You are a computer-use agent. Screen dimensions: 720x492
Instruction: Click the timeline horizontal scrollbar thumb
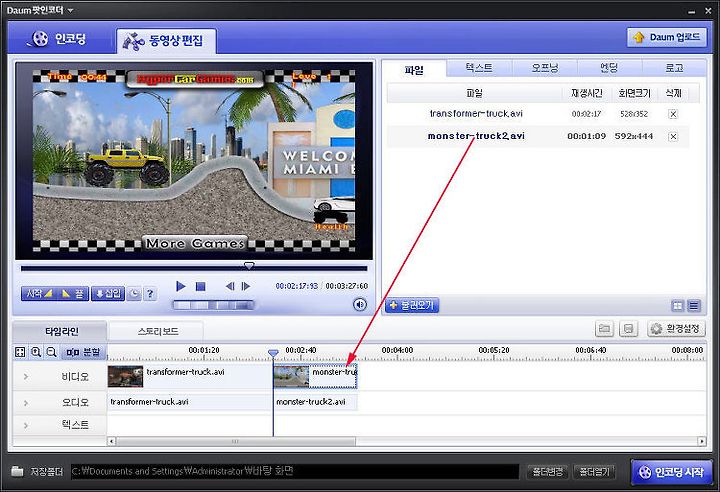[x=236, y=441]
